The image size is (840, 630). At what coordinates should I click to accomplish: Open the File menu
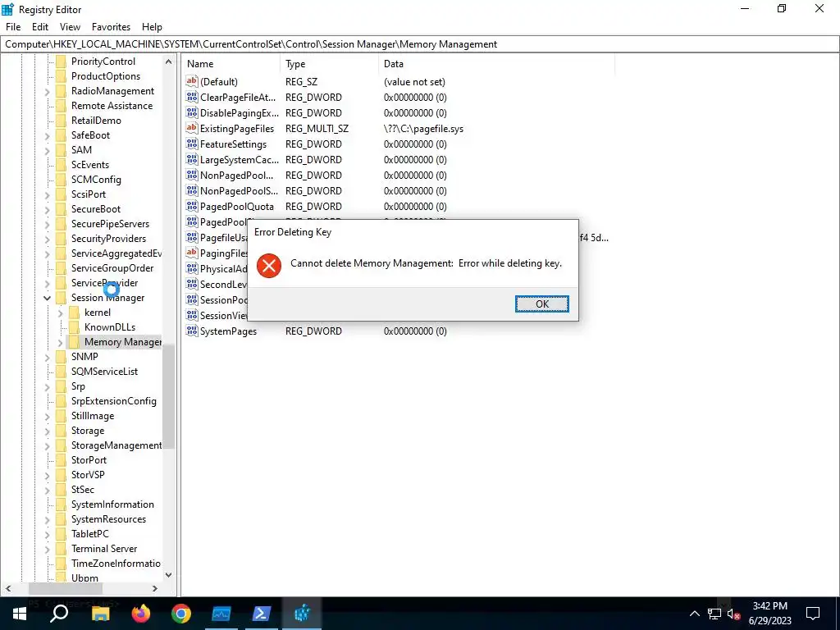point(13,27)
